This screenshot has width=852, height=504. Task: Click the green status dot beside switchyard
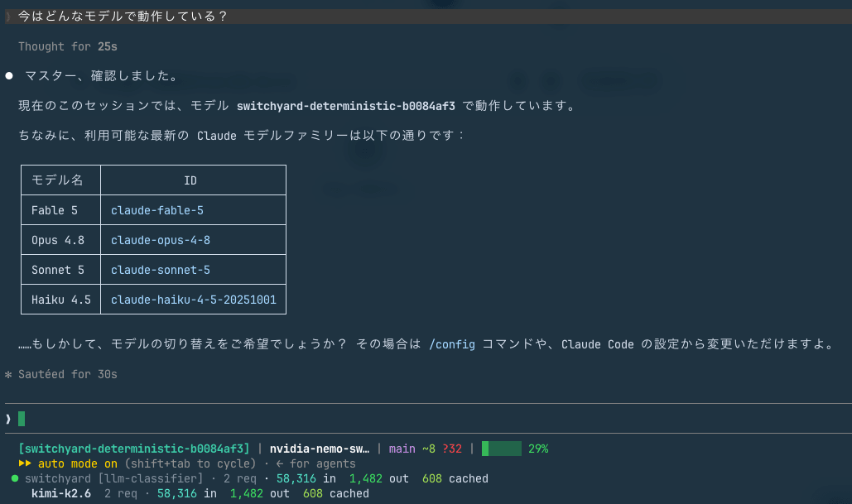click(15, 478)
